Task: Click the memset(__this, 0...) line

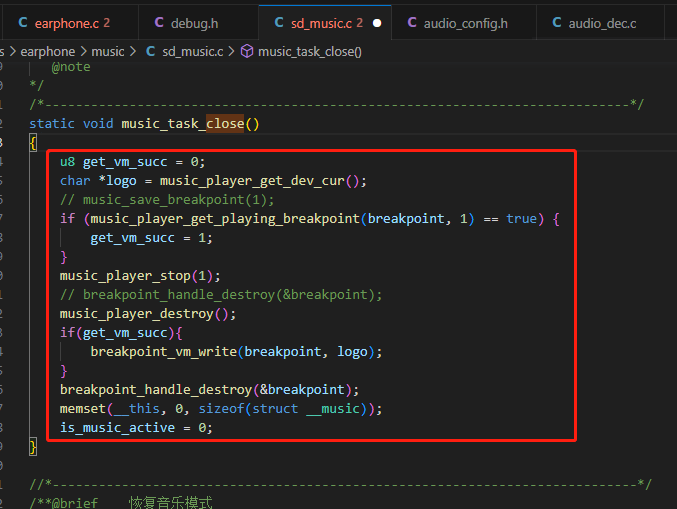Action: click(221, 409)
